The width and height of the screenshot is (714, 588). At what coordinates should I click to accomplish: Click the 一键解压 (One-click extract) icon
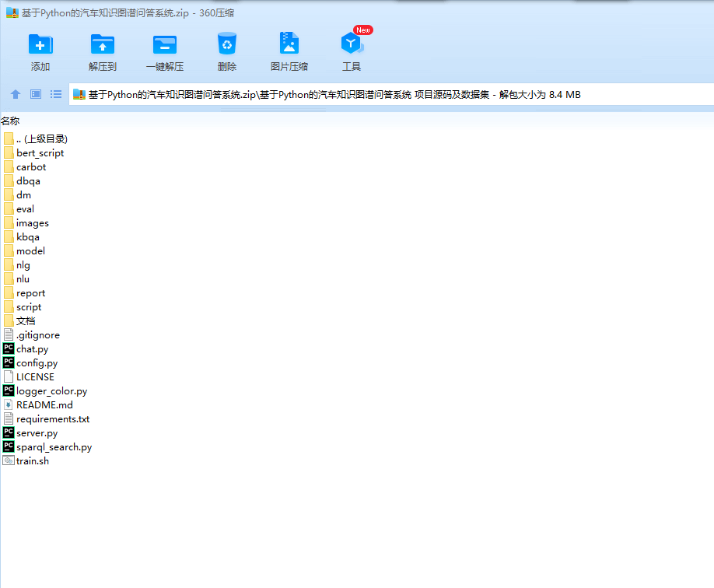(164, 44)
